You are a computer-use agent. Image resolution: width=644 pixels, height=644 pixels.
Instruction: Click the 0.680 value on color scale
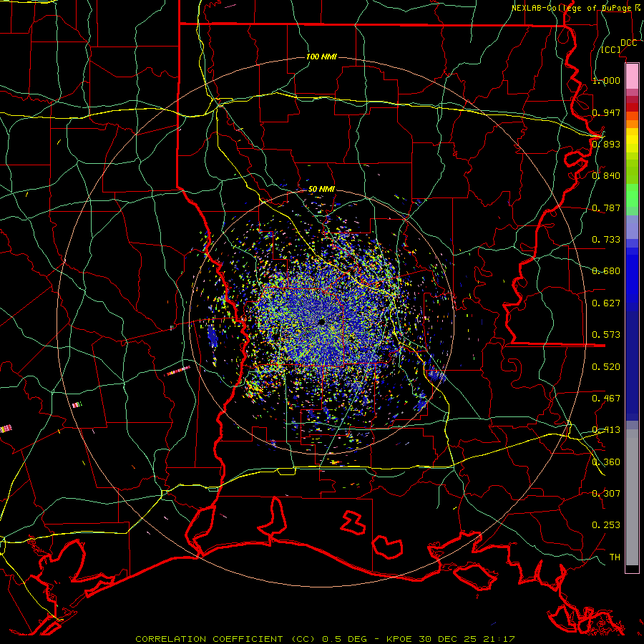606,271
